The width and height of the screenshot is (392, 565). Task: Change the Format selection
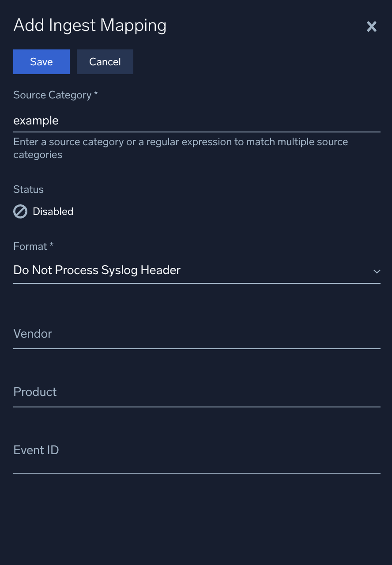[x=196, y=270]
